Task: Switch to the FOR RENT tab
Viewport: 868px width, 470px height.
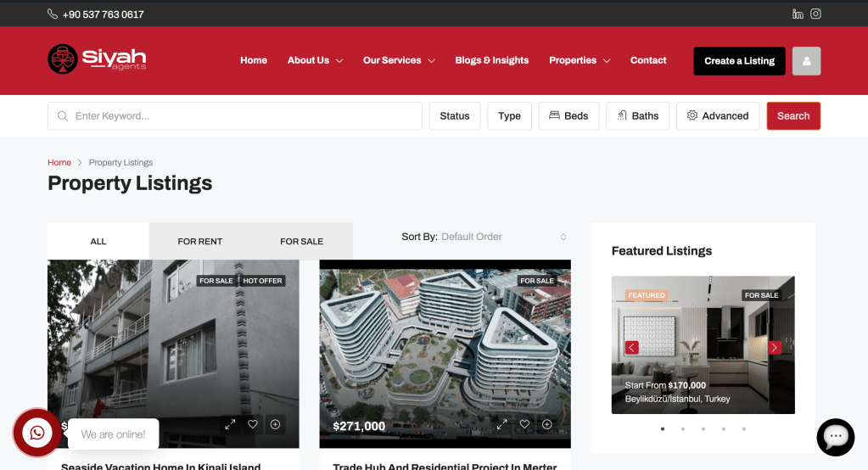Action: point(199,242)
